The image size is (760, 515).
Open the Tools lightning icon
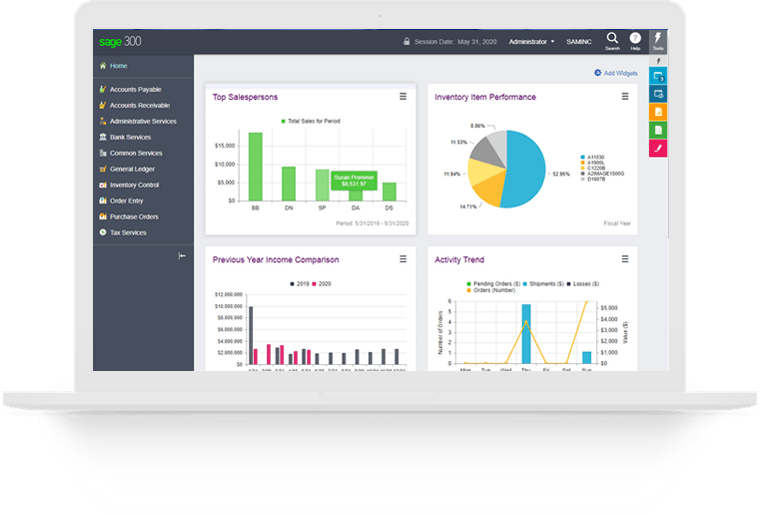click(658, 41)
